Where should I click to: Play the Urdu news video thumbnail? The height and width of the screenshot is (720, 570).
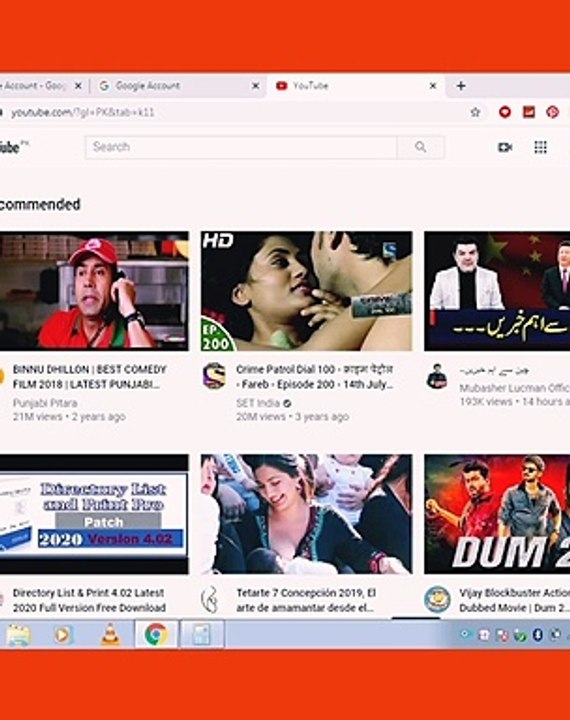(x=497, y=291)
